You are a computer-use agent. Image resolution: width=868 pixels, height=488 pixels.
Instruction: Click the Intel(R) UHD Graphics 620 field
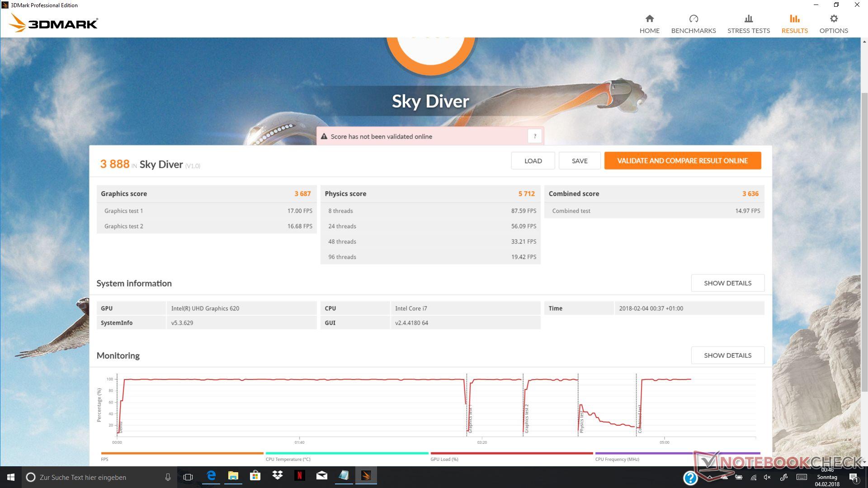(x=241, y=309)
